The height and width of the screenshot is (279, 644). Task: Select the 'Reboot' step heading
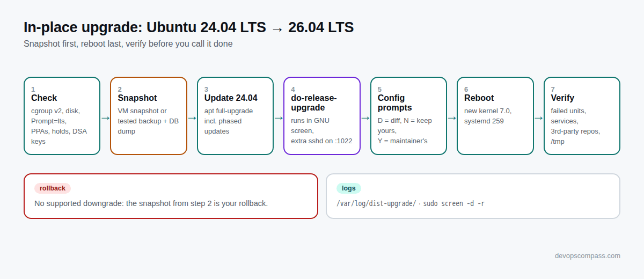click(479, 98)
